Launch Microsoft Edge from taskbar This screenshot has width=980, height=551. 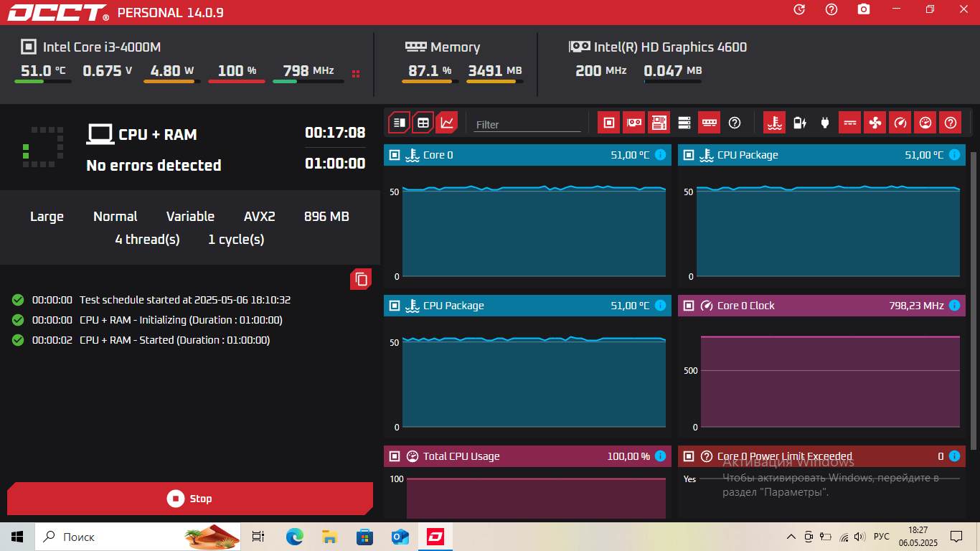[x=294, y=537]
